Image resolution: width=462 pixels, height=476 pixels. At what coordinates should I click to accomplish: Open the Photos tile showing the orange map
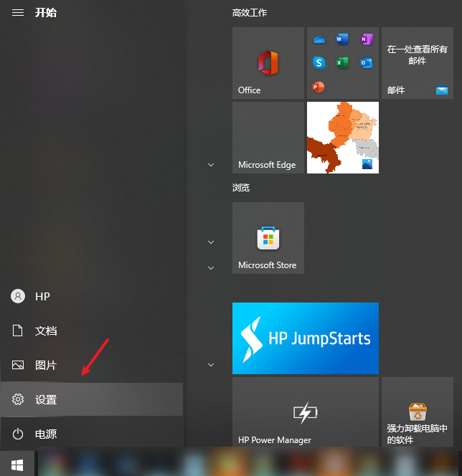343,138
